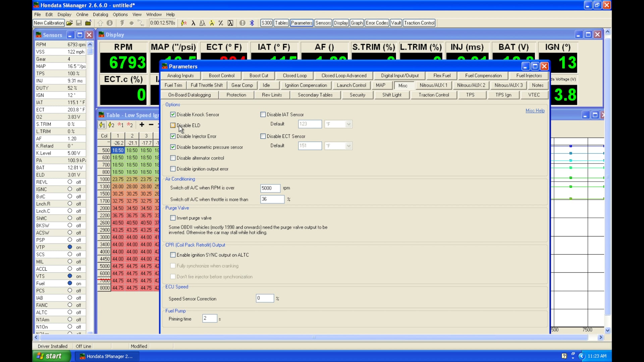The width and height of the screenshot is (644, 362).
Task: Click the Misc Help link
Action: coord(535,111)
